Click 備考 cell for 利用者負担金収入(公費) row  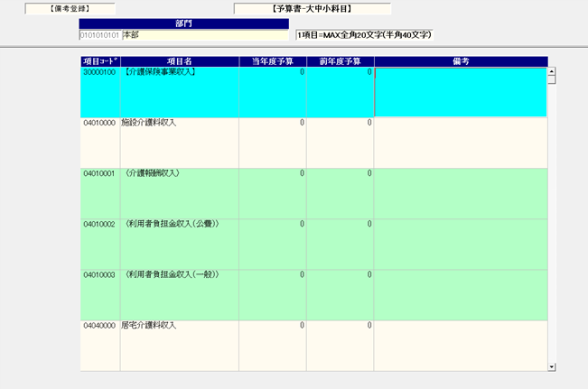pos(461,245)
